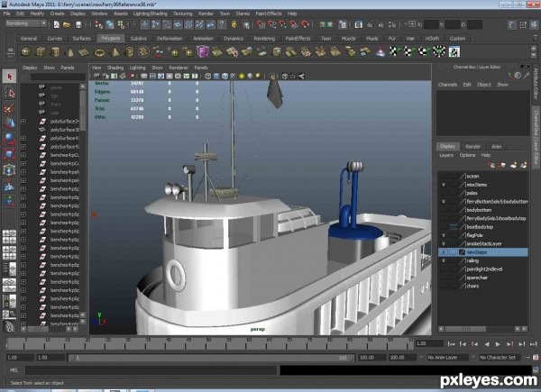Open the File menu
The height and width of the screenshot is (392, 541).
point(6,14)
